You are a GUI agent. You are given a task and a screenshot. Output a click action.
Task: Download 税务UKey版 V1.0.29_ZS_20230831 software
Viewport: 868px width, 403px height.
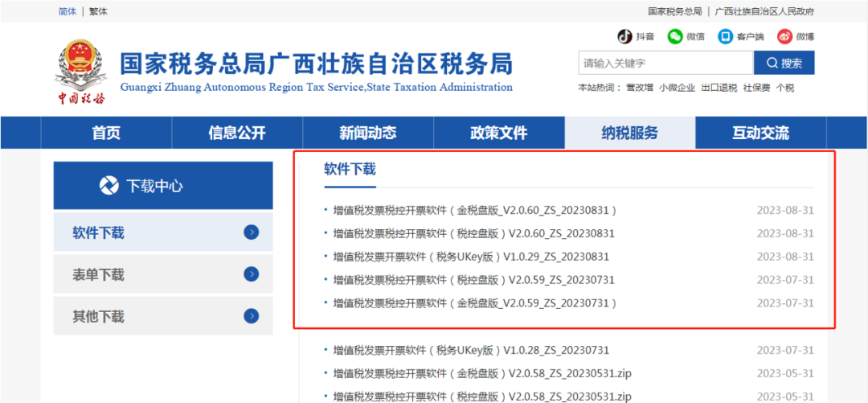(471, 257)
